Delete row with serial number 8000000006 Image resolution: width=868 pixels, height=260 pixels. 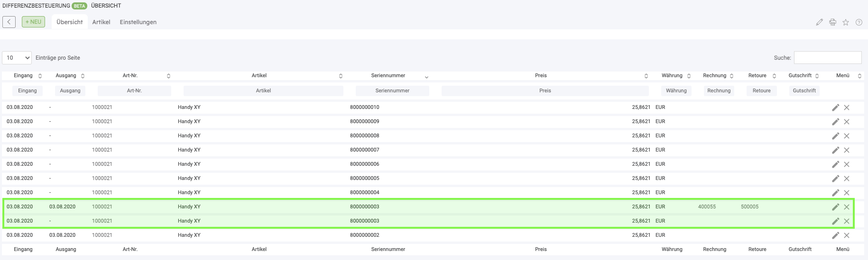pos(847,164)
